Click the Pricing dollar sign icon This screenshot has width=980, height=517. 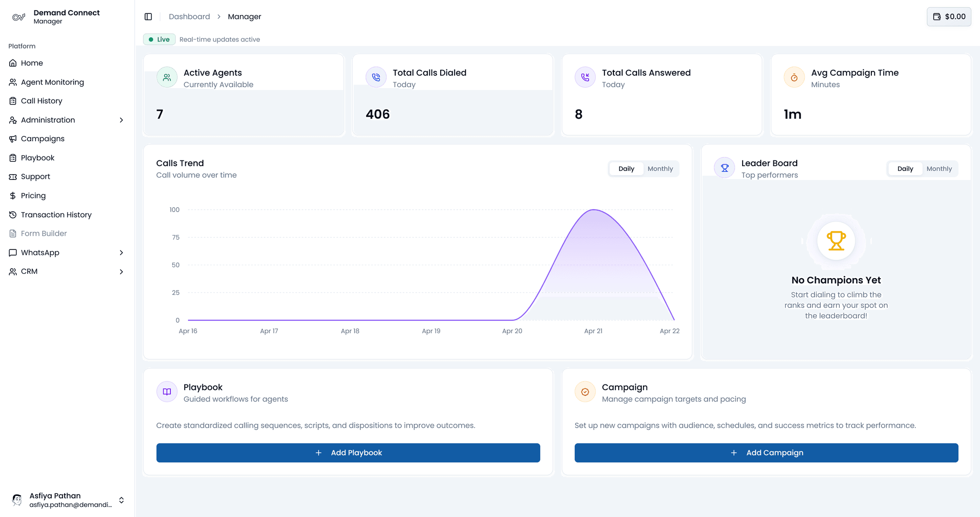click(x=13, y=196)
